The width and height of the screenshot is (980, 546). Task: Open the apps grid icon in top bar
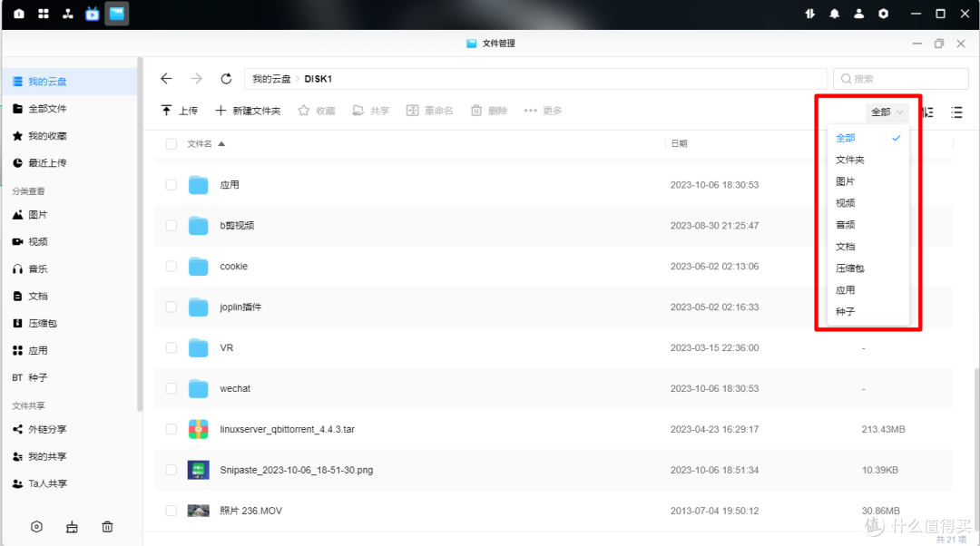point(44,14)
